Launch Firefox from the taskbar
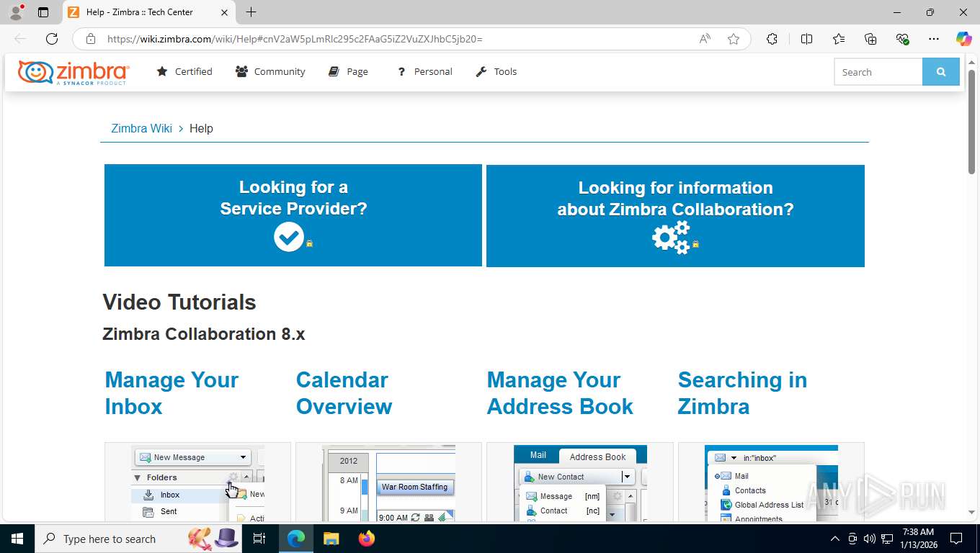 (367, 539)
